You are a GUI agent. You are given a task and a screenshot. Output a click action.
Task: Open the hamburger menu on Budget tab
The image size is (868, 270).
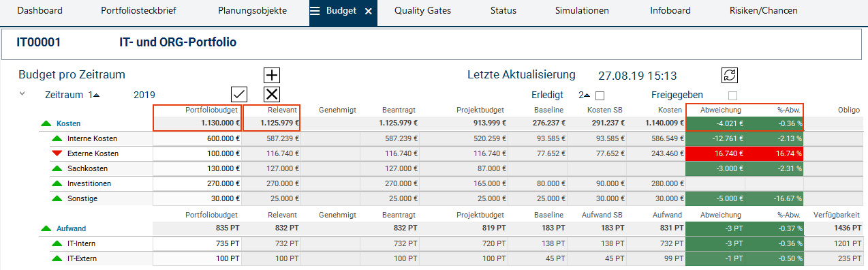point(315,11)
